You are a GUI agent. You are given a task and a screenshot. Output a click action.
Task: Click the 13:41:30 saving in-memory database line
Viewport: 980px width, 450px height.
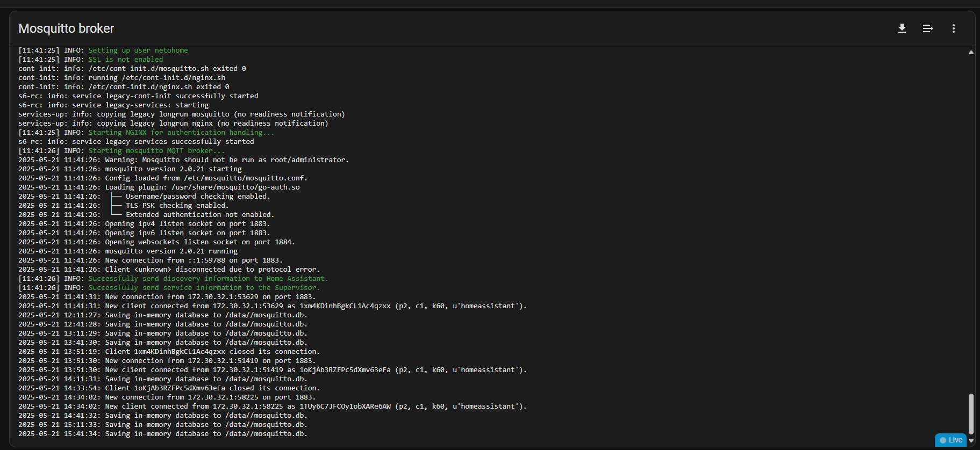point(163,343)
